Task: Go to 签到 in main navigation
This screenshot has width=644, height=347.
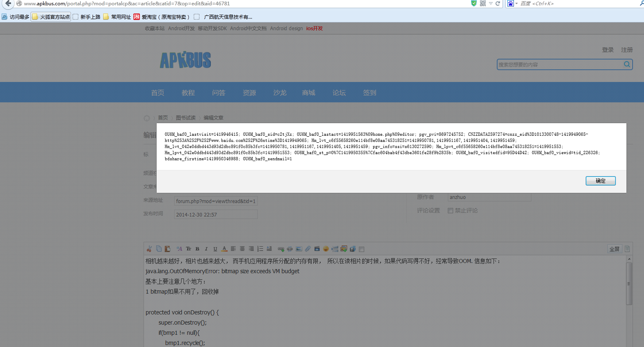Action: (370, 93)
